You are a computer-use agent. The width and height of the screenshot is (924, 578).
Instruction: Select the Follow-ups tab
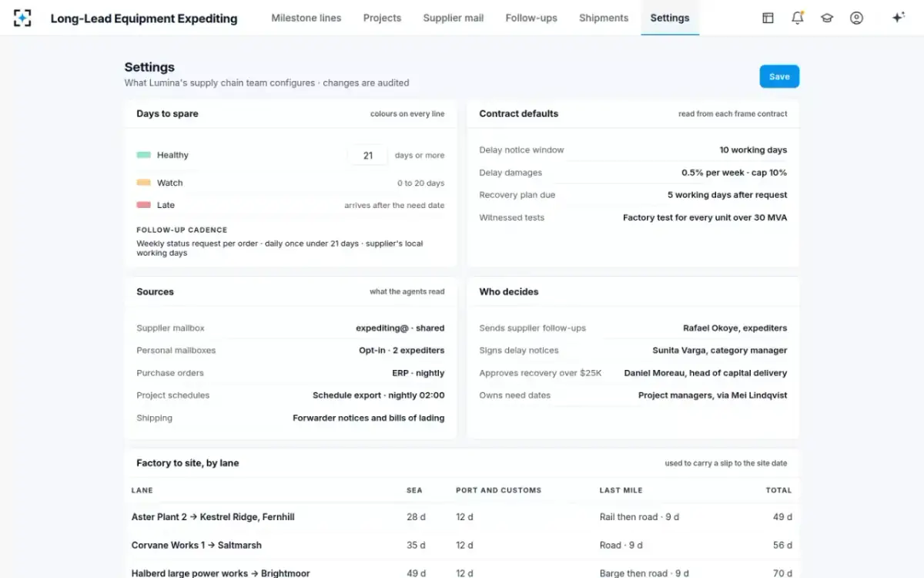coord(531,18)
